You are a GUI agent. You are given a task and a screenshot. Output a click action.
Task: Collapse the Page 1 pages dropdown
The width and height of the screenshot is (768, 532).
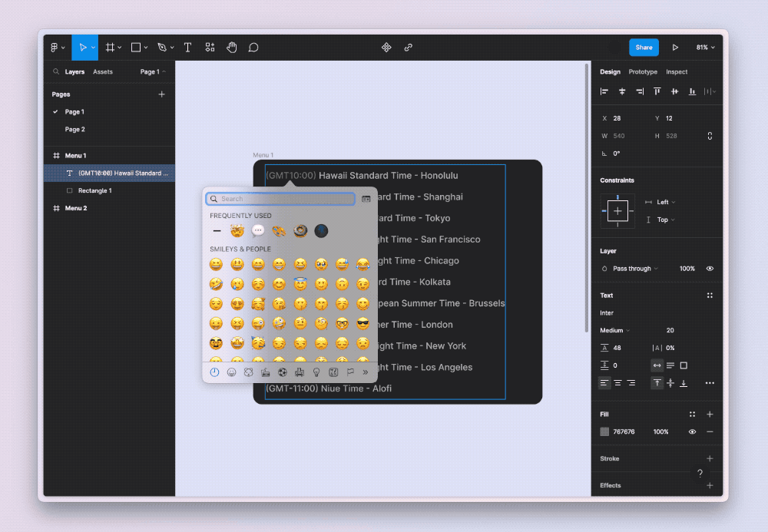tap(153, 71)
